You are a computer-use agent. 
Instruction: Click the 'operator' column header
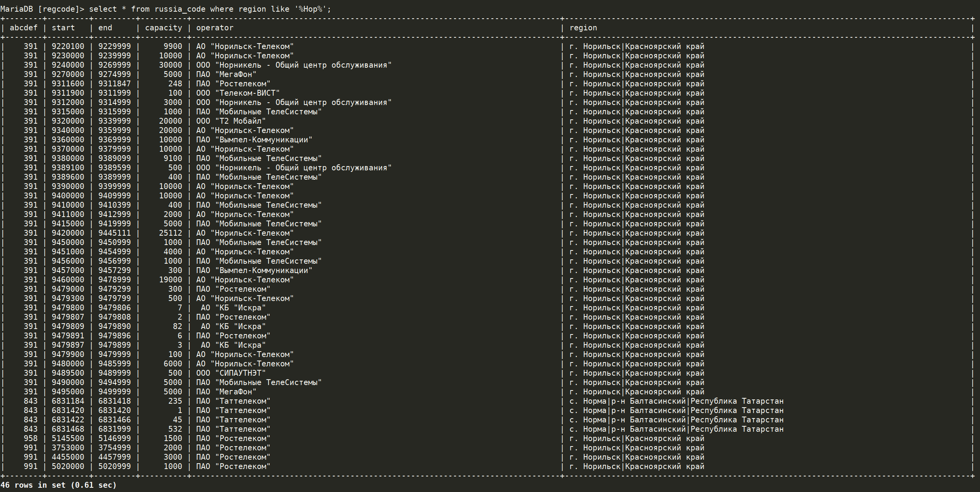pyautogui.click(x=215, y=28)
